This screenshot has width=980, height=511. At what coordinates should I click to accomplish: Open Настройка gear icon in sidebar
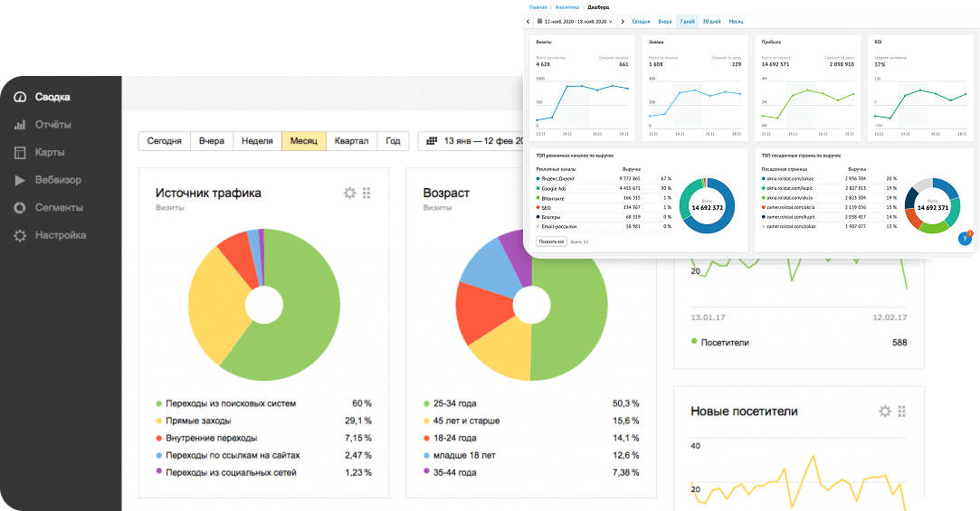(20, 235)
